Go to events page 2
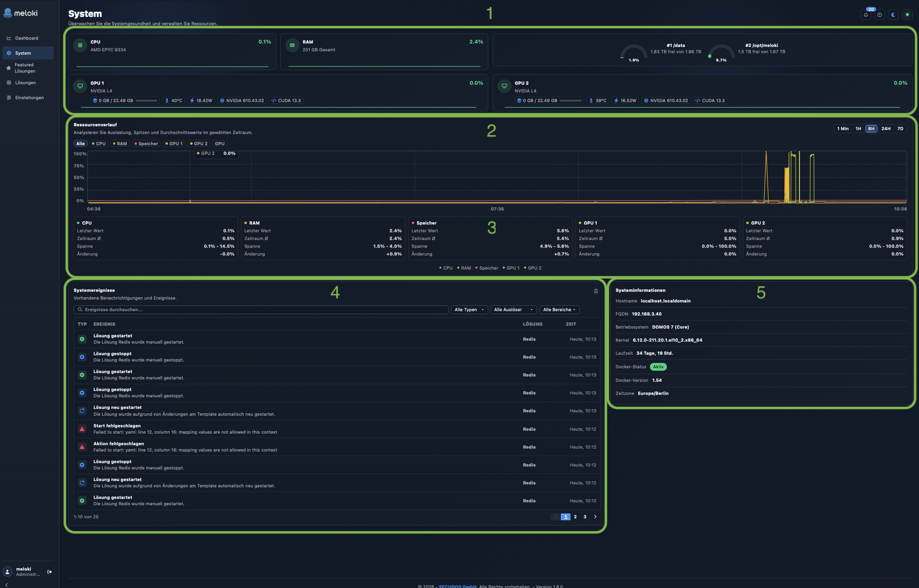 [x=575, y=517]
